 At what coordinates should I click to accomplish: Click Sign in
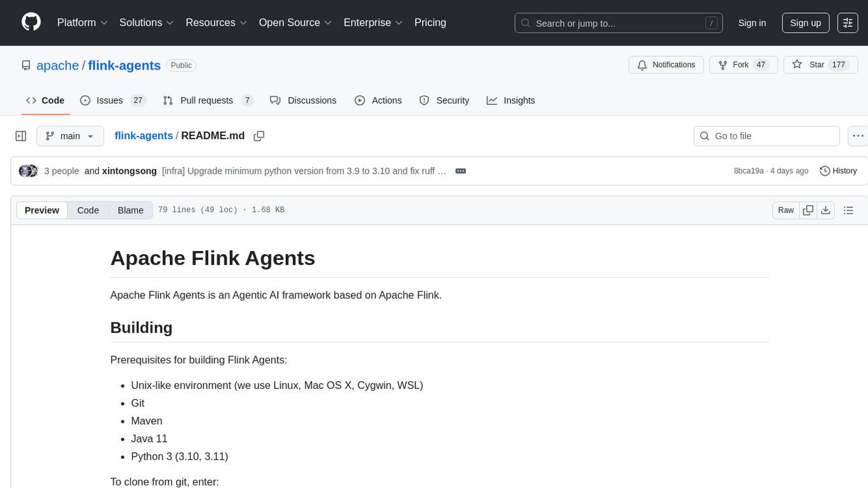click(x=752, y=23)
